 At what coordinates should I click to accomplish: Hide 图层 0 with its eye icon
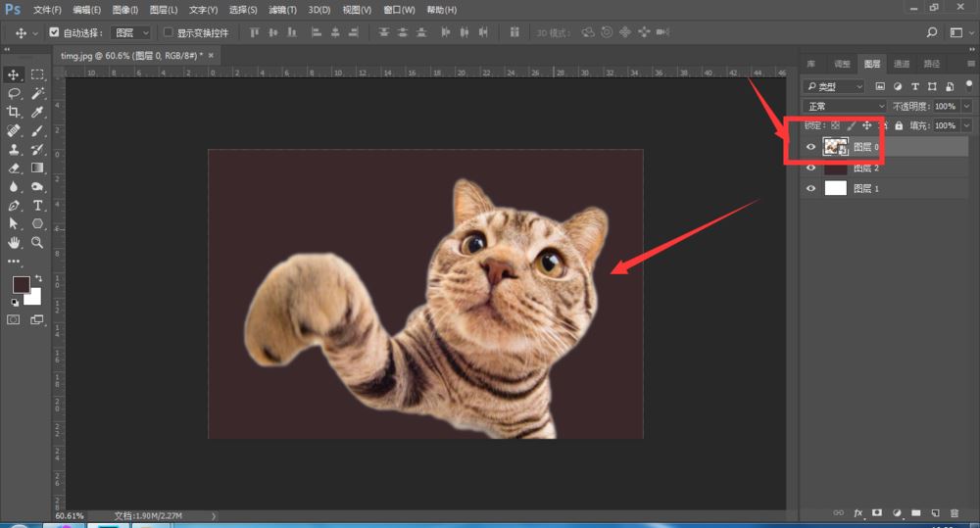click(x=810, y=147)
